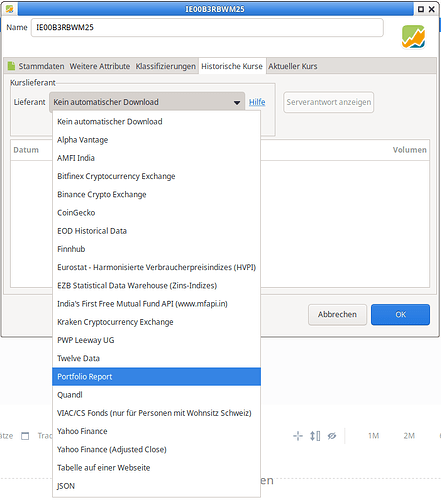Select Portfolio Report from provider list
The image size is (441, 500).
(x=156, y=377)
